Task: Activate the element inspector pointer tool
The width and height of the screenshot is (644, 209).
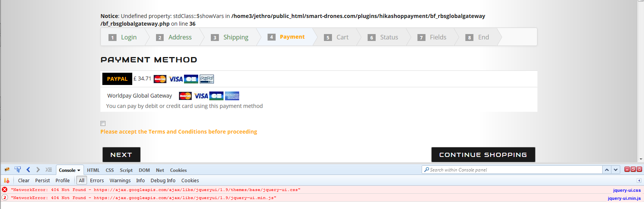Action: (x=18, y=170)
